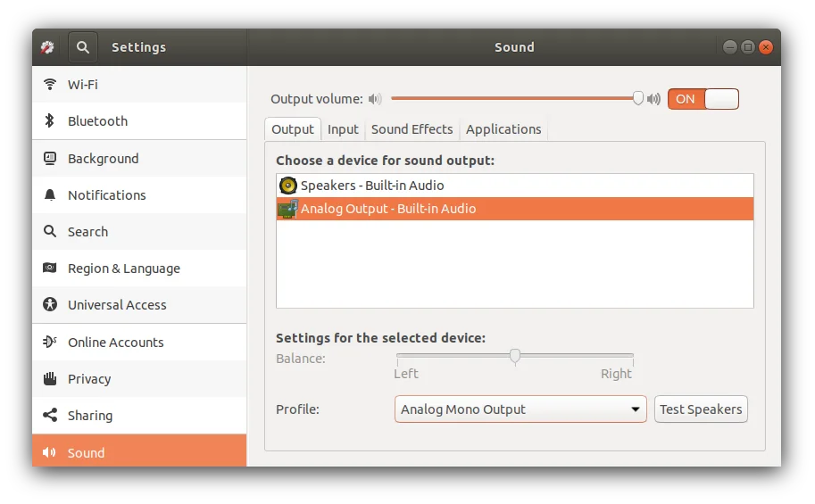Open the settings search magnifier button
815x504 pixels.
[83, 47]
